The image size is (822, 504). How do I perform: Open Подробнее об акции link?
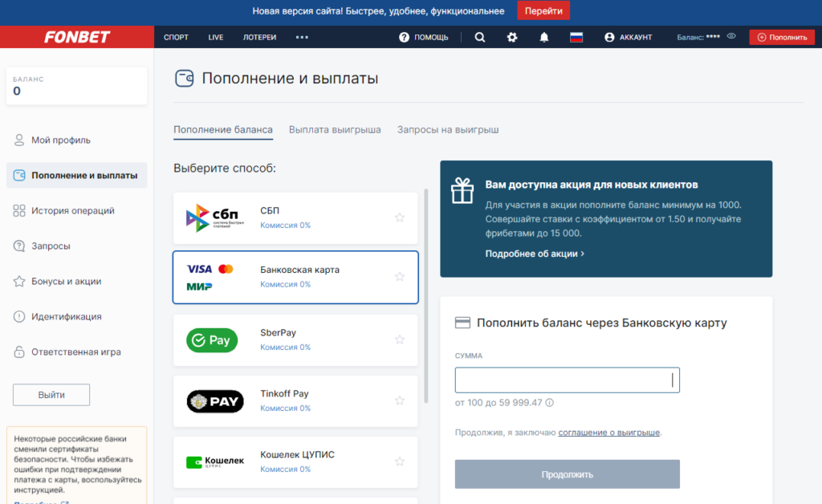click(x=534, y=254)
